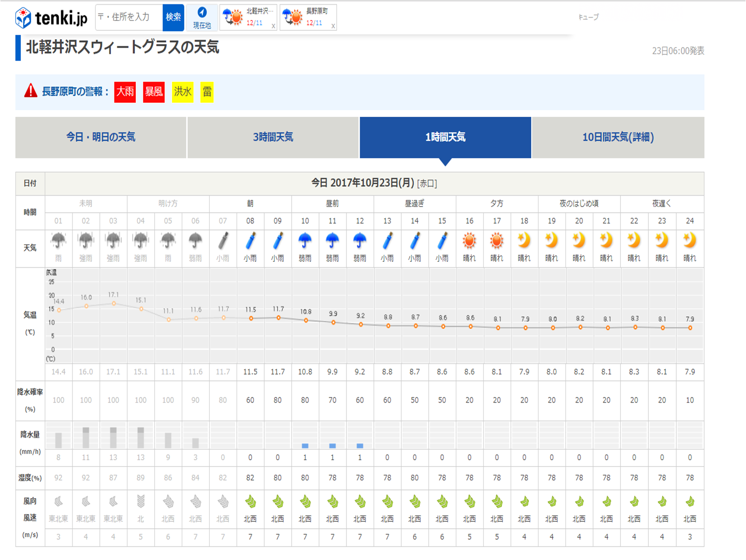Click the wind speed value 3 for hour 24
Screen dimensions: 746x560
click(x=690, y=537)
